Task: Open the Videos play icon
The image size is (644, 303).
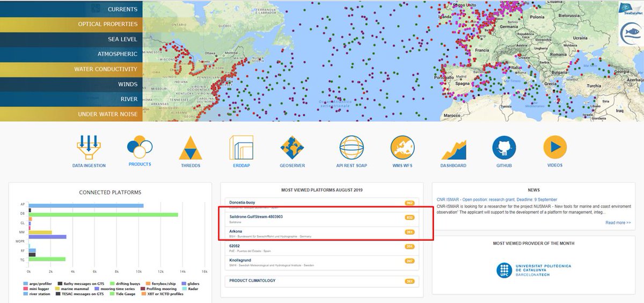Action: (x=555, y=148)
